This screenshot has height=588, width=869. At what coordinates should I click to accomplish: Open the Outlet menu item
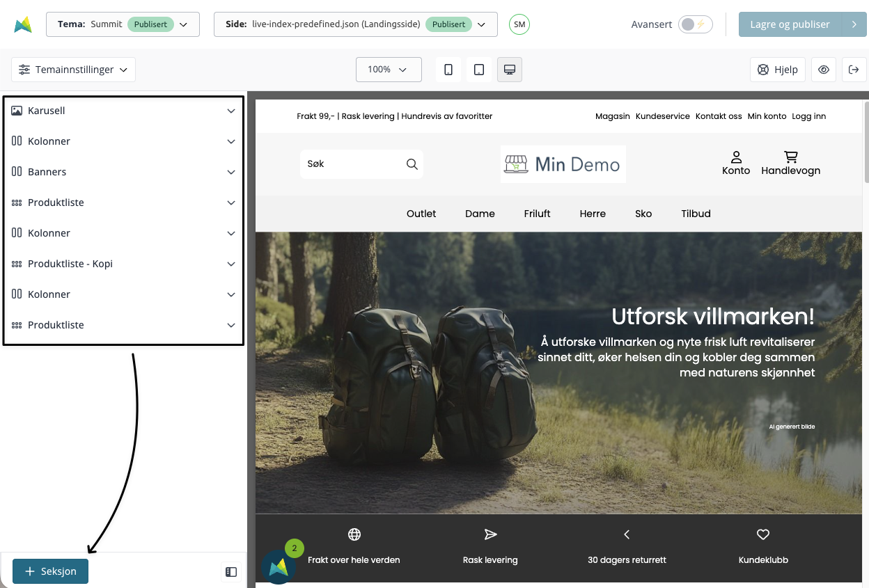coord(421,214)
